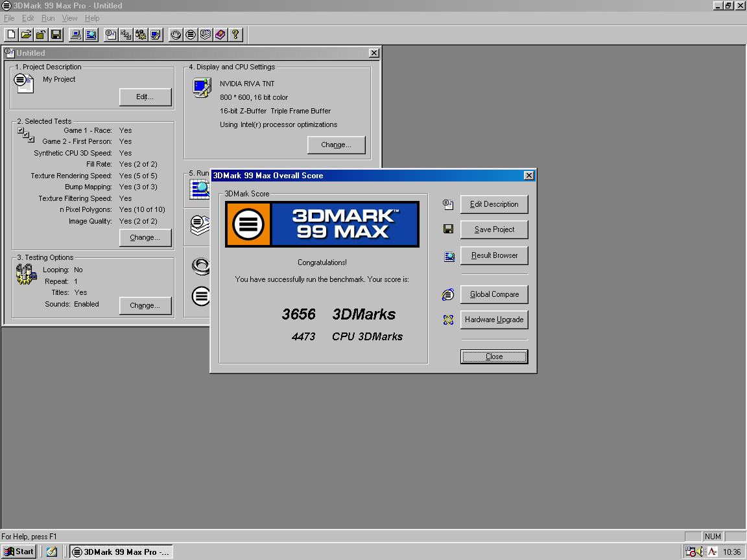This screenshot has height=560, width=747.
Task: Click the Selected Tests checkboxes icon
Action: tap(26, 135)
